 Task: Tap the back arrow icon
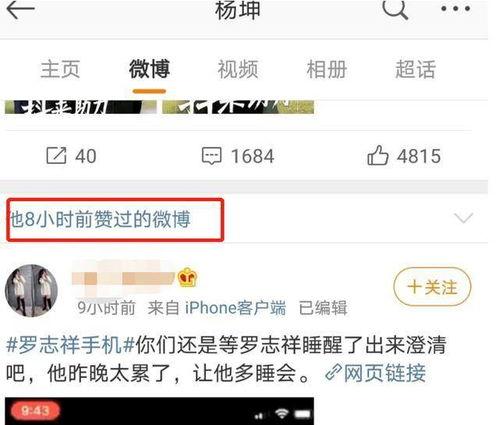(20, 9)
